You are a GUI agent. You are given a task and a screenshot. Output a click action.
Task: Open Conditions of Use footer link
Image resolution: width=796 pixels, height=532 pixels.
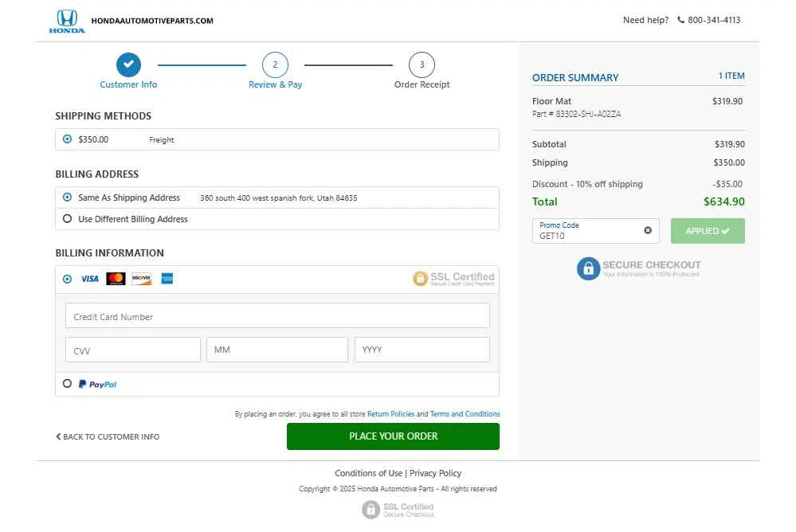[x=369, y=473]
